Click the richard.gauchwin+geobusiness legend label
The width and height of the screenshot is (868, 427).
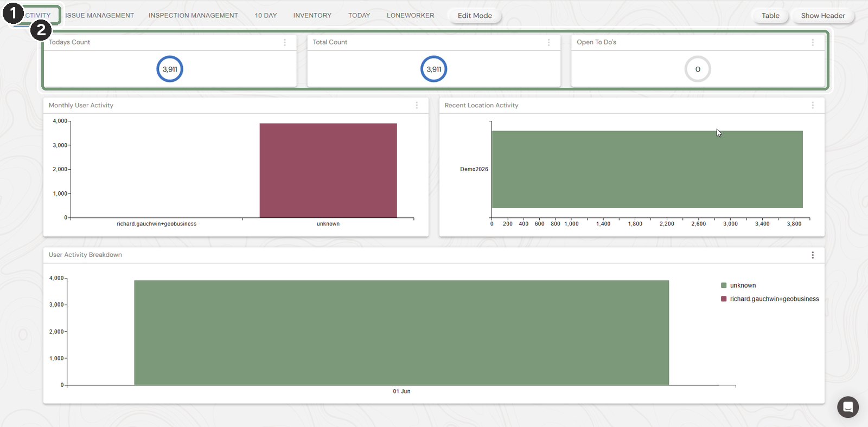[775, 299]
